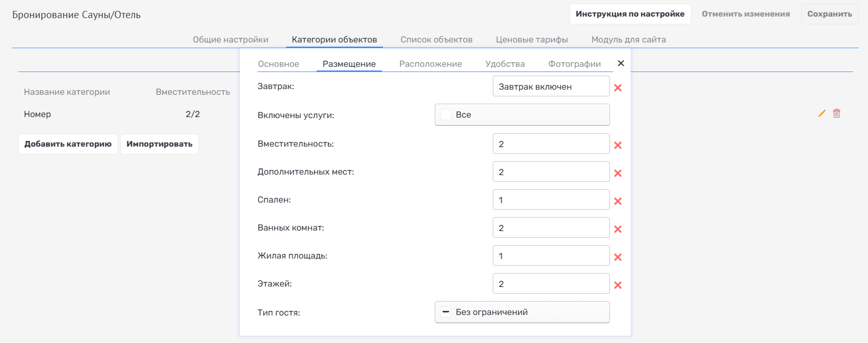Close the category editing popup
The height and width of the screenshot is (343, 868).
621,63
